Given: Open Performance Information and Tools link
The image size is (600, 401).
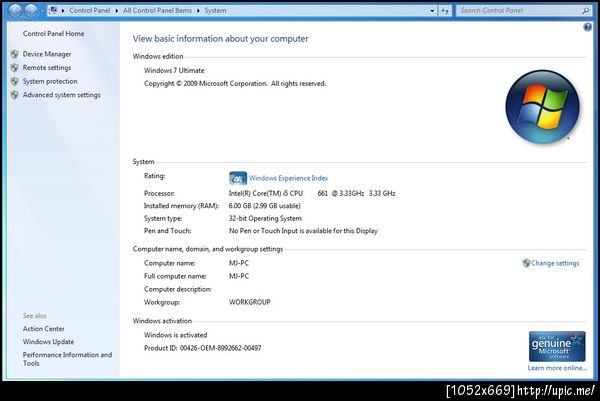Looking at the screenshot, I should tap(67, 359).
